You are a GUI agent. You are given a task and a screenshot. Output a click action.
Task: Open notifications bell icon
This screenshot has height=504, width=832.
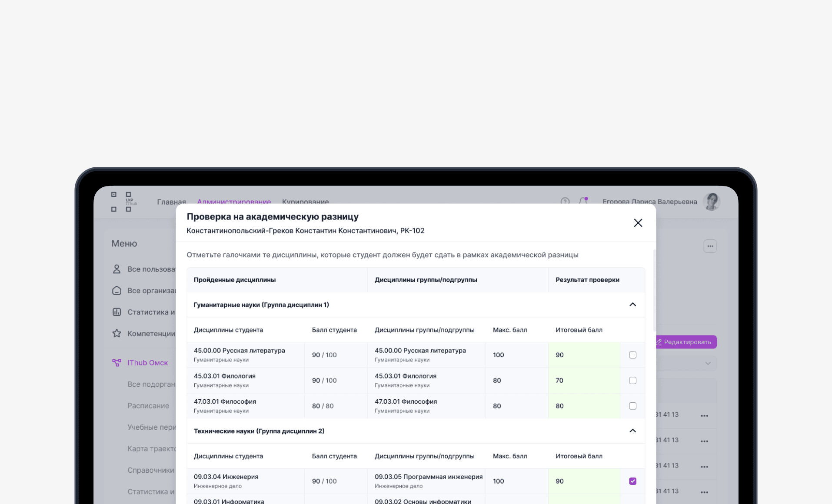(583, 201)
